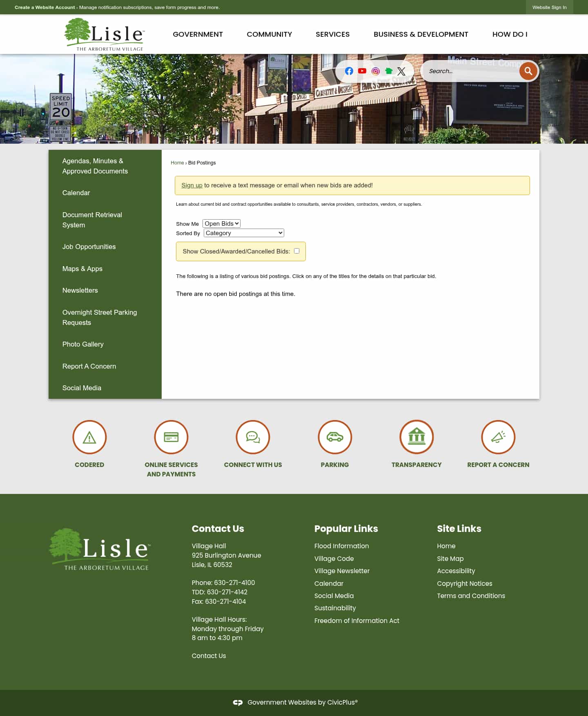Click the Lisle header logo
Screen dimensions: 588x716
click(x=105, y=34)
